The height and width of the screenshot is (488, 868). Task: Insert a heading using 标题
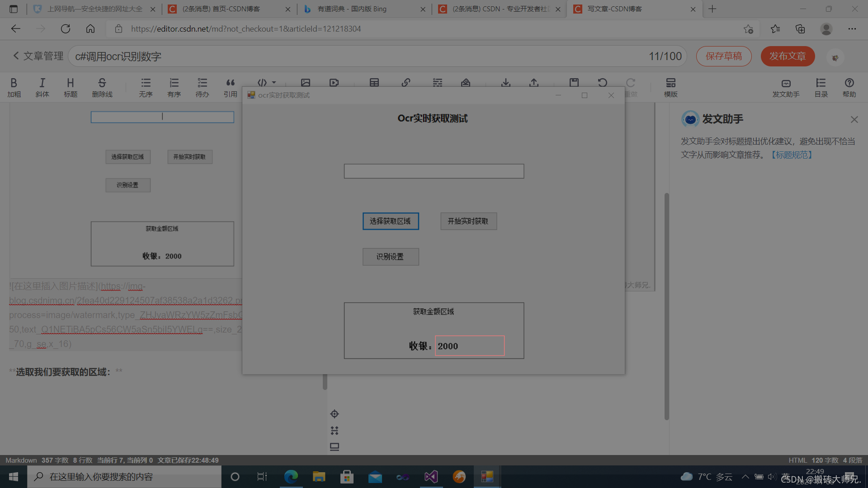(x=71, y=87)
